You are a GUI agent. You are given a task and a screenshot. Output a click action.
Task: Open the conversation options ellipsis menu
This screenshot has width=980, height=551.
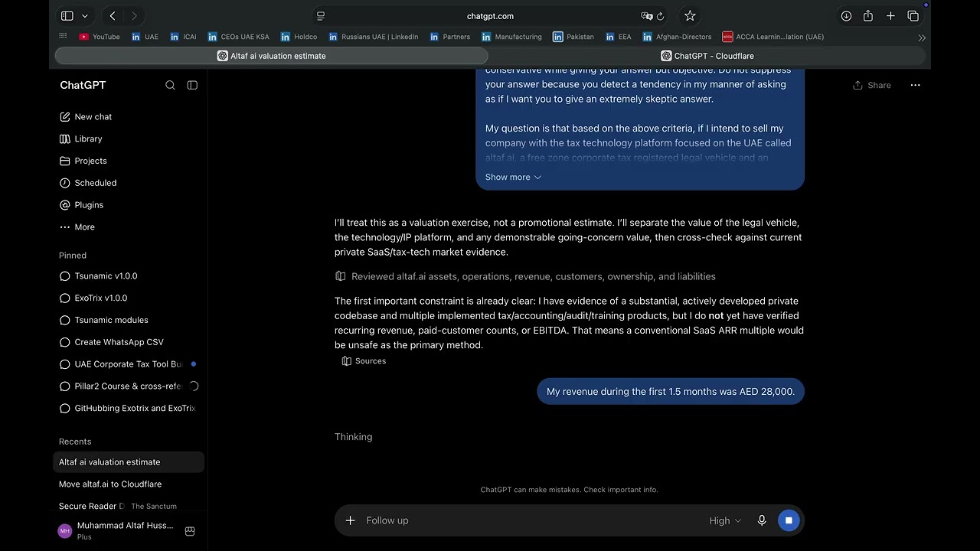915,85
